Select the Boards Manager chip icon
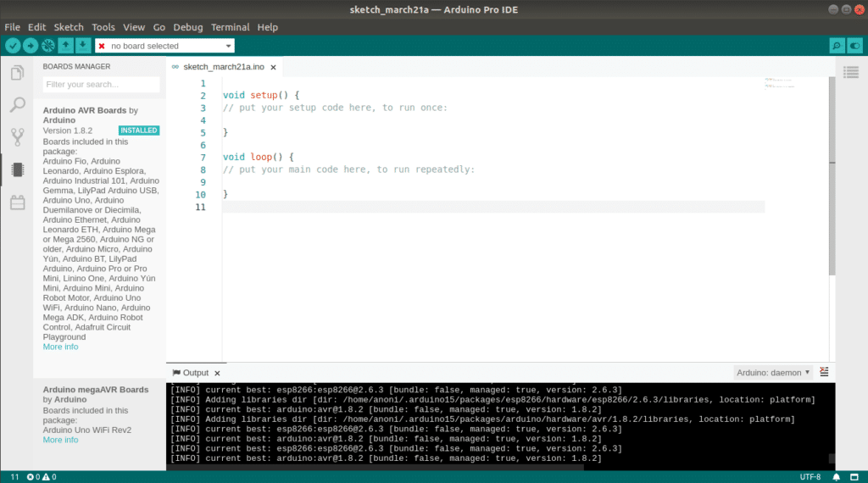 17,169
